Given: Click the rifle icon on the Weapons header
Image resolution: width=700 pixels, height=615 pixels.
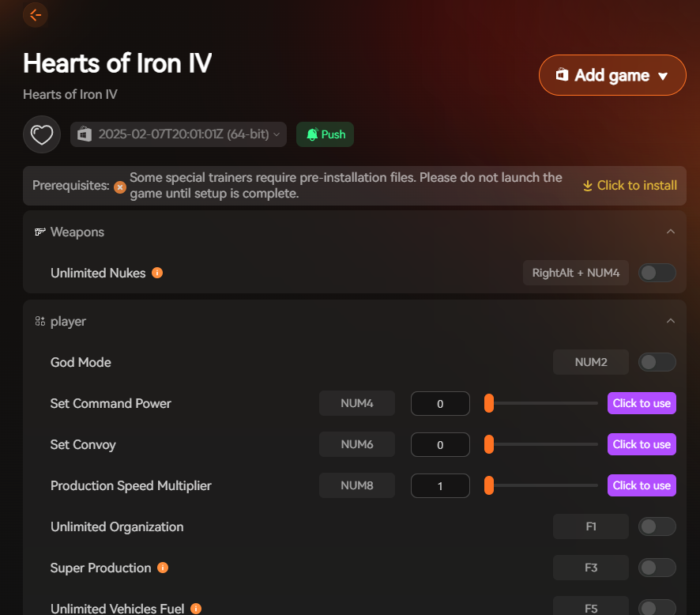Looking at the screenshot, I should (x=39, y=232).
